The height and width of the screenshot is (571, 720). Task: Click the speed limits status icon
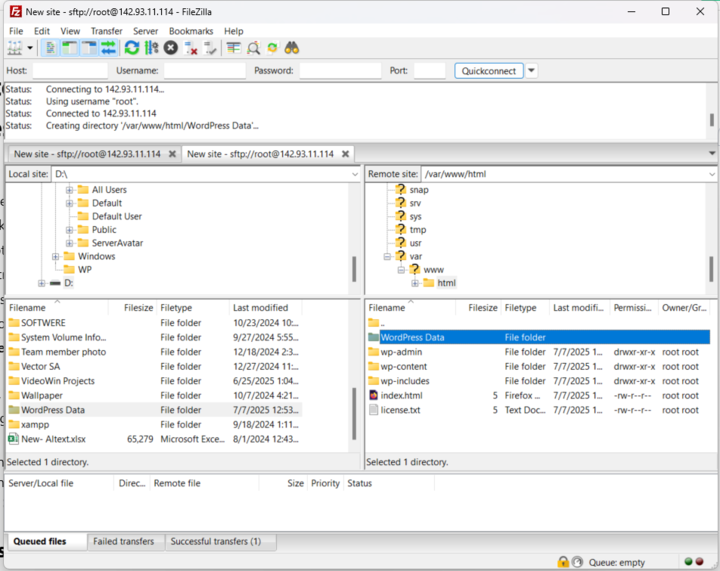point(578,562)
